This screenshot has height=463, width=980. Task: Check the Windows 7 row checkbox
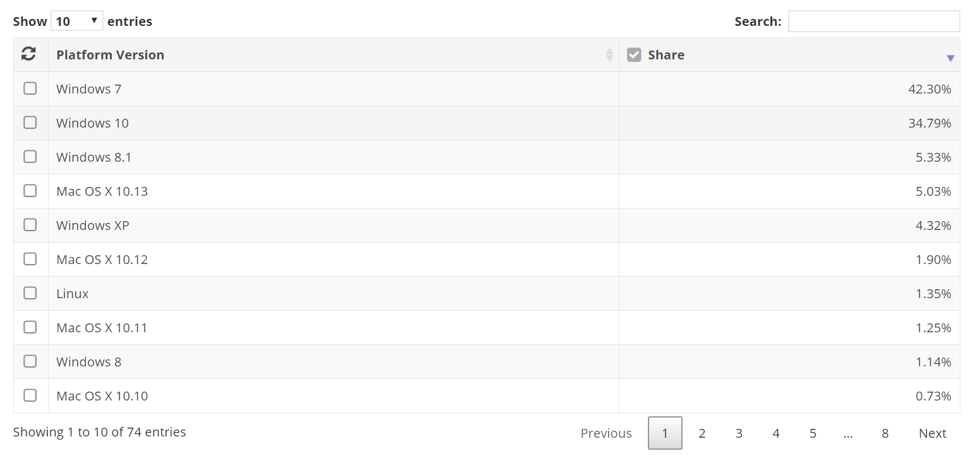[30, 88]
